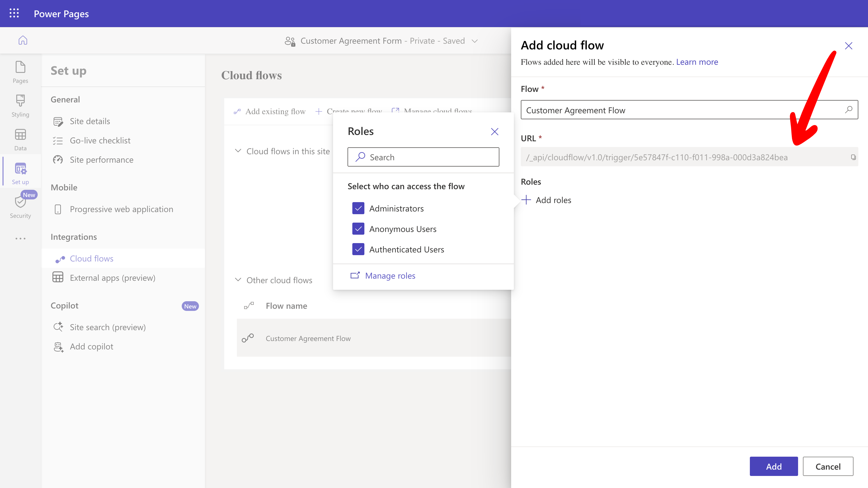Open the Styling workspace icon
This screenshot has width=868, height=488.
click(20, 106)
